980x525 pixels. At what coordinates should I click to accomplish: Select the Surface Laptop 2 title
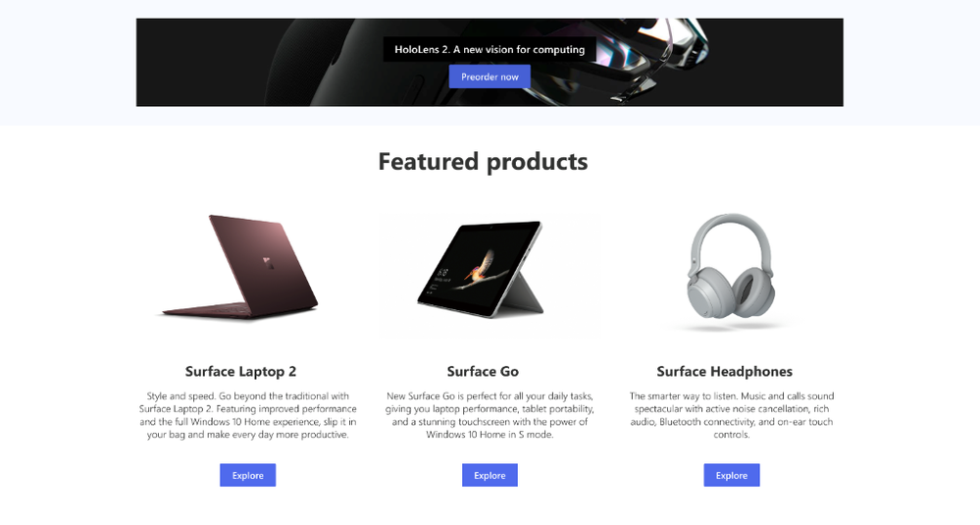240,371
